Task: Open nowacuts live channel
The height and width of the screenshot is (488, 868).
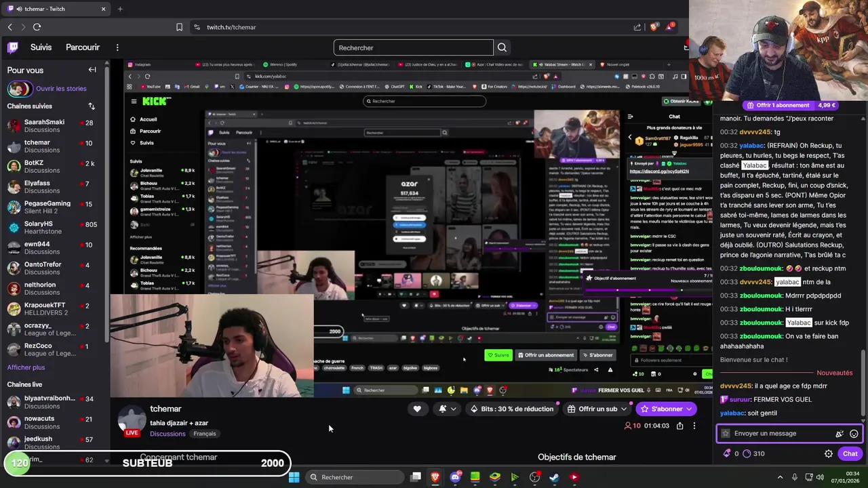Action: coord(54,423)
